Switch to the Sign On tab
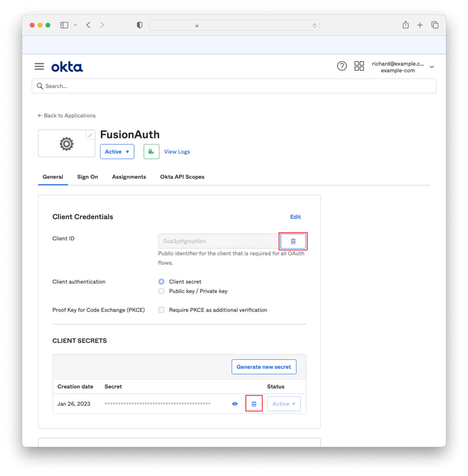This screenshot has width=468, height=476. pos(87,177)
